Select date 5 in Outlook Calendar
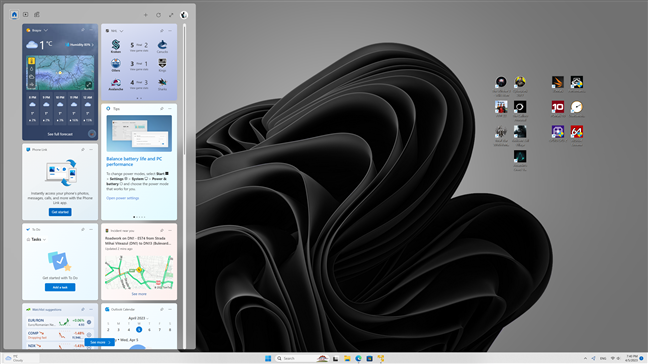Image resolution: width=648 pixels, height=364 pixels. click(x=139, y=329)
